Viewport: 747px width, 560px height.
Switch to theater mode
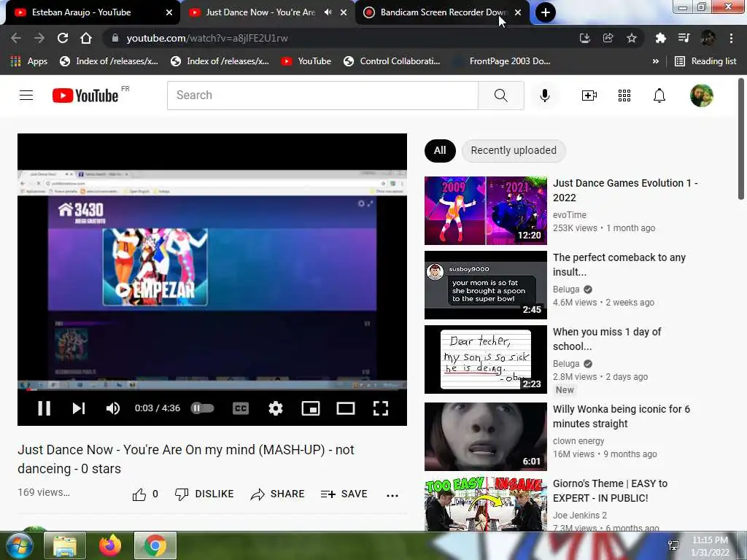345,408
